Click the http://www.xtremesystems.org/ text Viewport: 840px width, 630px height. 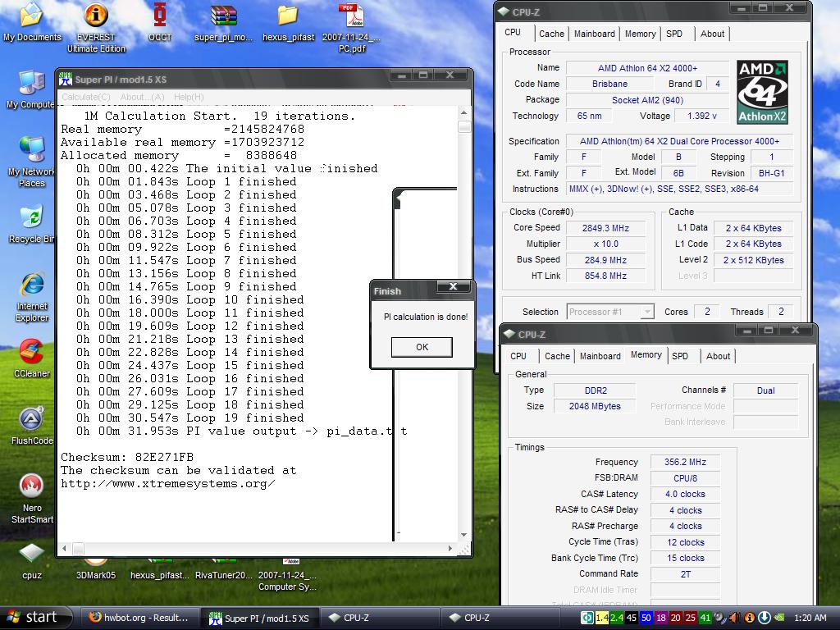click(167, 483)
